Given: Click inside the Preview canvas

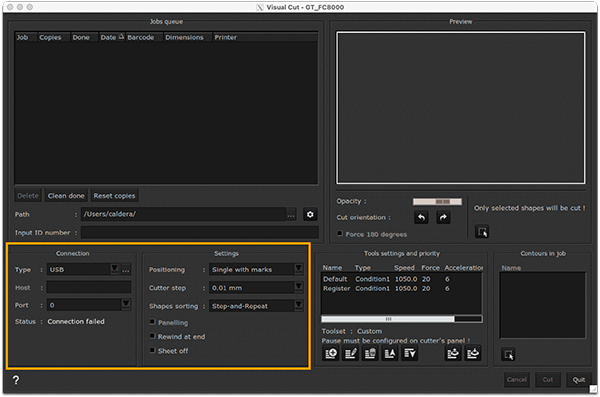Looking at the screenshot, I should pyautogui.click(x=460, y=108).
